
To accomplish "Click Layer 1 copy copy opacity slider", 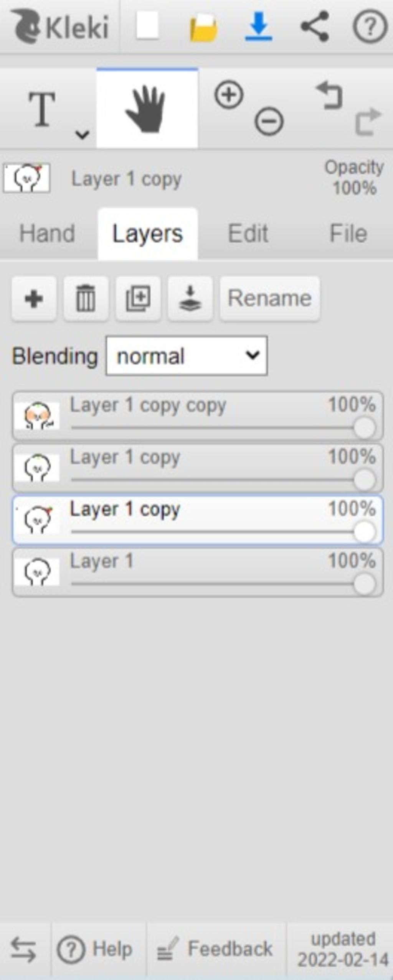I will click(223, 428).
